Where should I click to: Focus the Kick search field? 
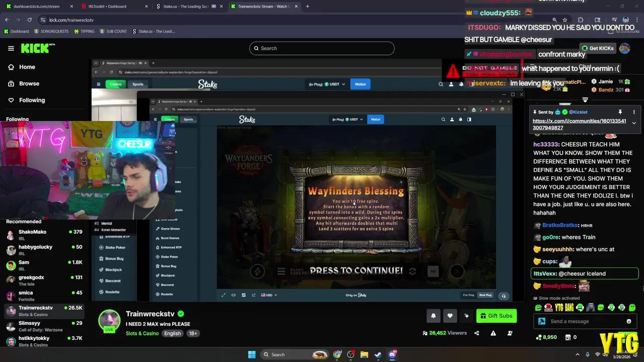tap(321, 48)
